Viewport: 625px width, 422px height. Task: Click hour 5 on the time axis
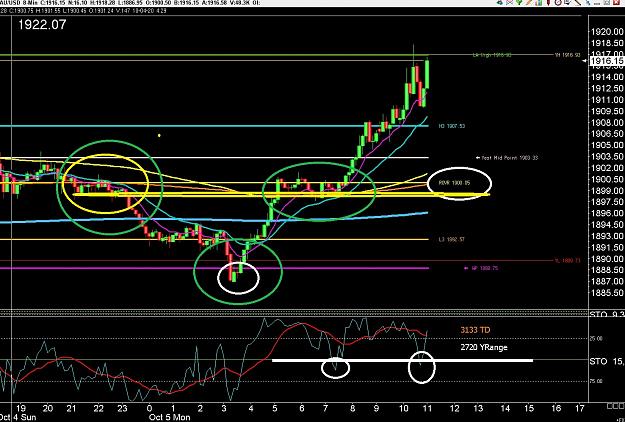tap(275, 408)
